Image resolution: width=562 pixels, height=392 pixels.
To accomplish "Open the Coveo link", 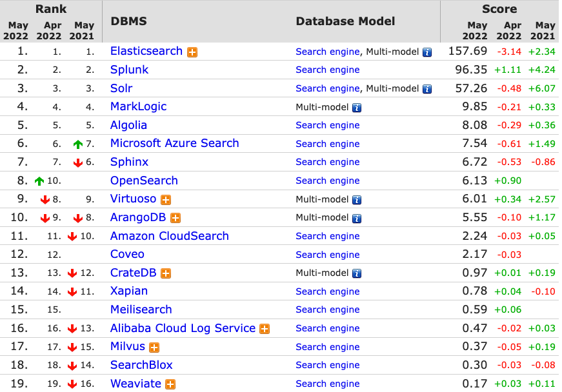I will (x=127, y=254).
